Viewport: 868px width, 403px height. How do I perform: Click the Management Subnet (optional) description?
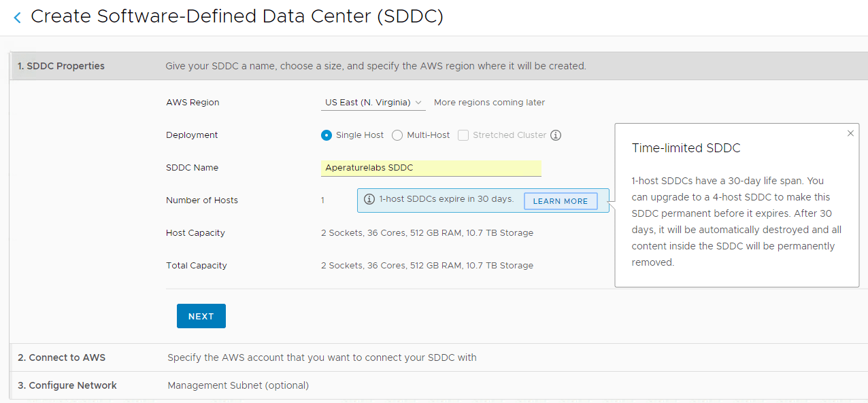pos(238,385)
